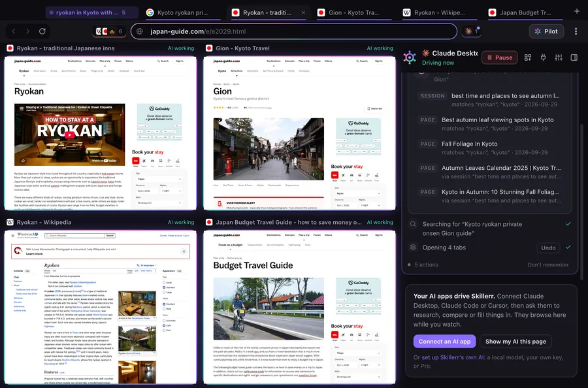The height and width of the screenshot is (388, 588).
Task: Select the Dark color radio on Wikipedia
Action: [164, 331]
